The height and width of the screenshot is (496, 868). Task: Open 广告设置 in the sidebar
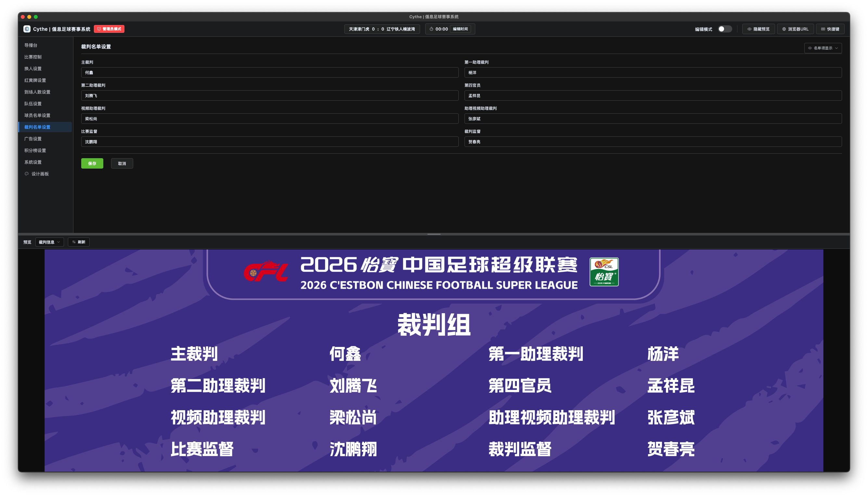pos(45,139)
